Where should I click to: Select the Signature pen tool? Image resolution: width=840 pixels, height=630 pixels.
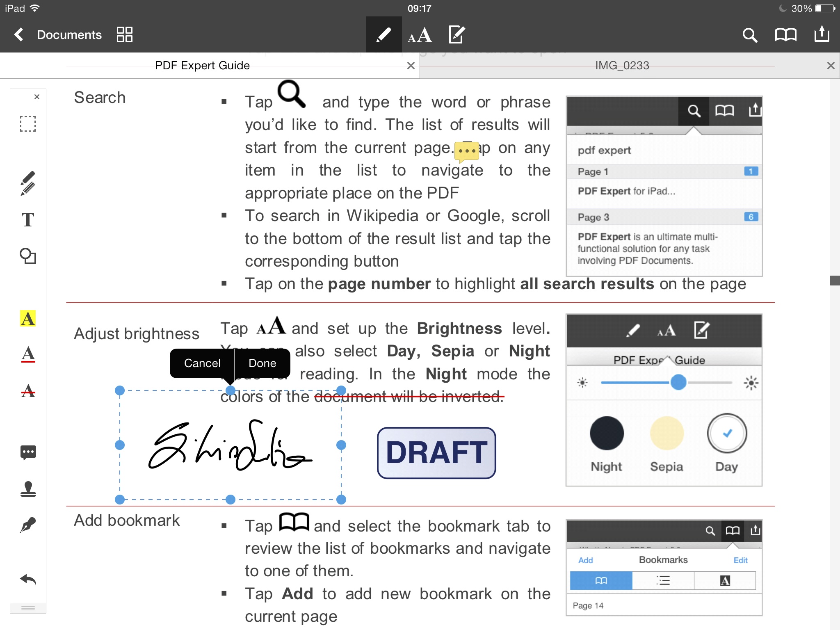pos(28,525)
